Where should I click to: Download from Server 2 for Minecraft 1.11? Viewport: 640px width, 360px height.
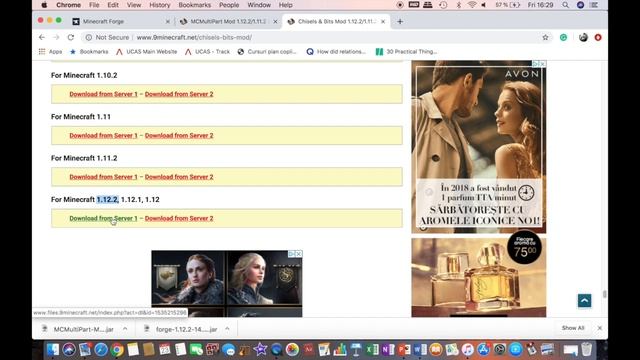pyautogui.click(x=179, y=136)
